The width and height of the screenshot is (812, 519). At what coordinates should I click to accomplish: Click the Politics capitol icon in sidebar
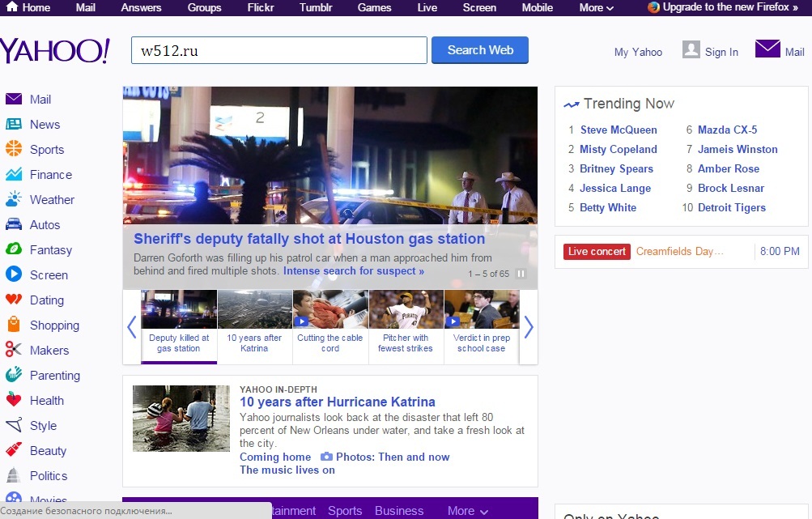pyautogui.click(x=14, y=474)
